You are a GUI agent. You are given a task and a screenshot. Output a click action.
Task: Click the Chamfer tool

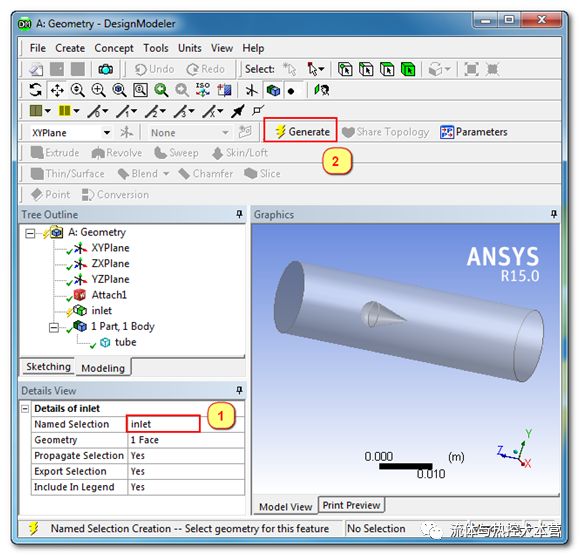205,173
